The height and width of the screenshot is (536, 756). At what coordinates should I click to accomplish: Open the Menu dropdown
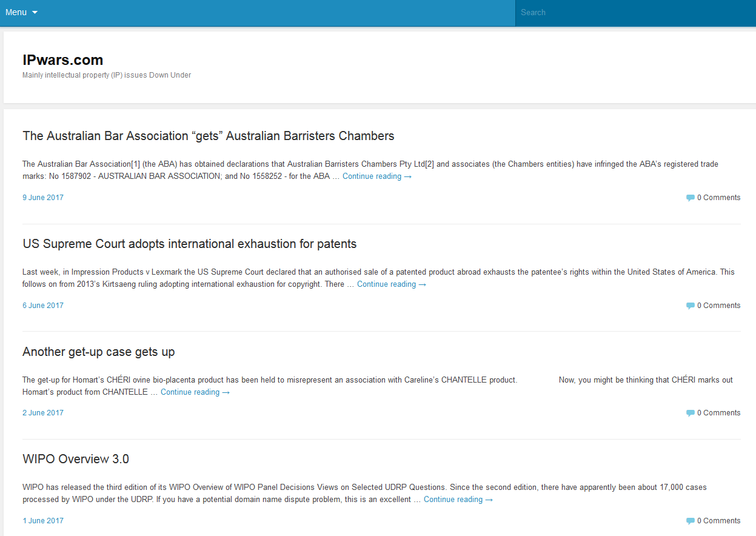click(21, 12)
